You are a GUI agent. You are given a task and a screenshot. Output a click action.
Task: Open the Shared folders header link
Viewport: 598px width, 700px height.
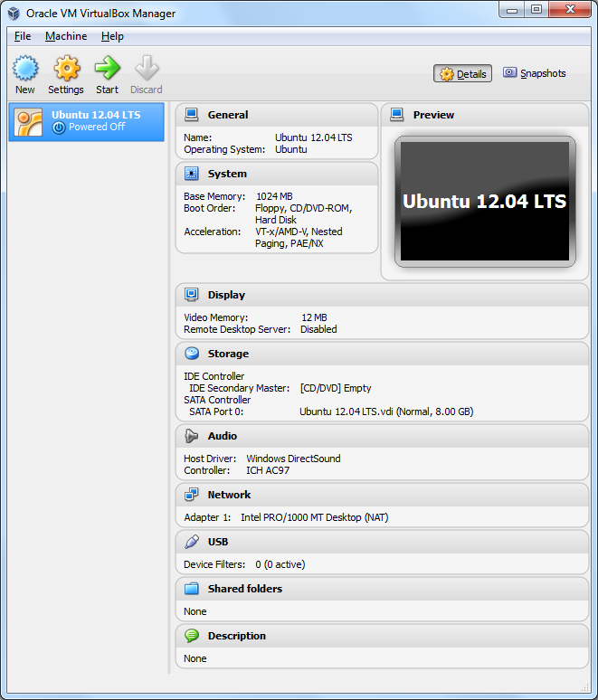click(x=245, y=589)
